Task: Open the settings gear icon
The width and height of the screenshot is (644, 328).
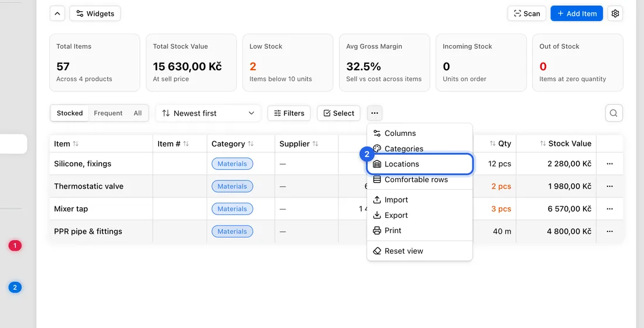Action: pyautogui.click(x=615, y=13)
